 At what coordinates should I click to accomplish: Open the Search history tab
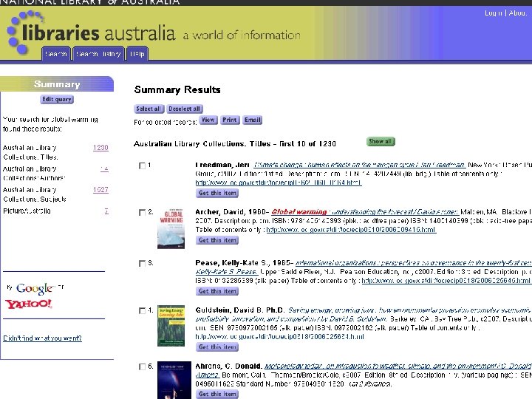tap(98, 54)
